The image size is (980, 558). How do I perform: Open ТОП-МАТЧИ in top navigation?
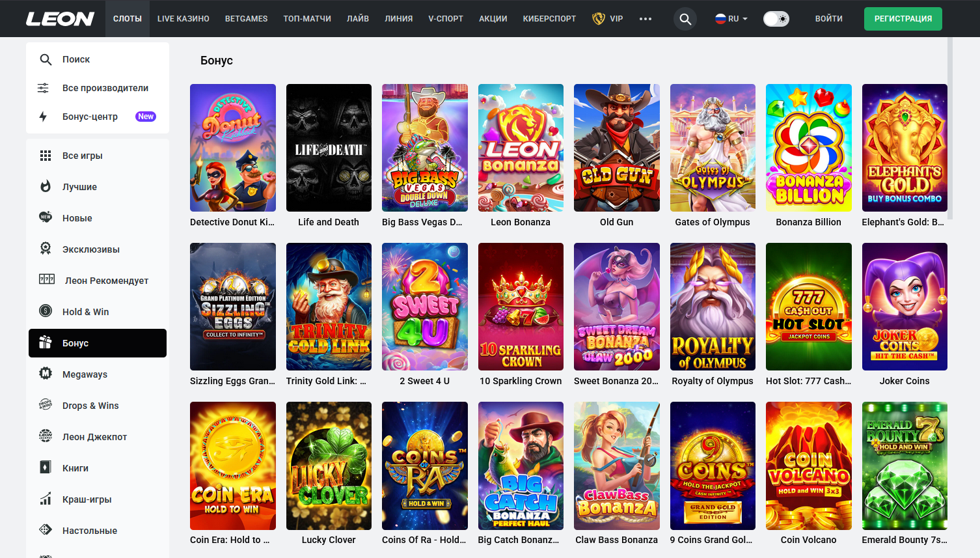pyautogui.click(x=307, y=19)
